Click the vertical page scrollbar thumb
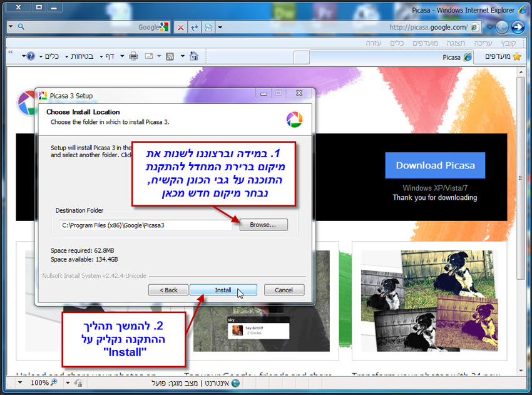This screenshot has width=532, height=395. pos(521,178)
